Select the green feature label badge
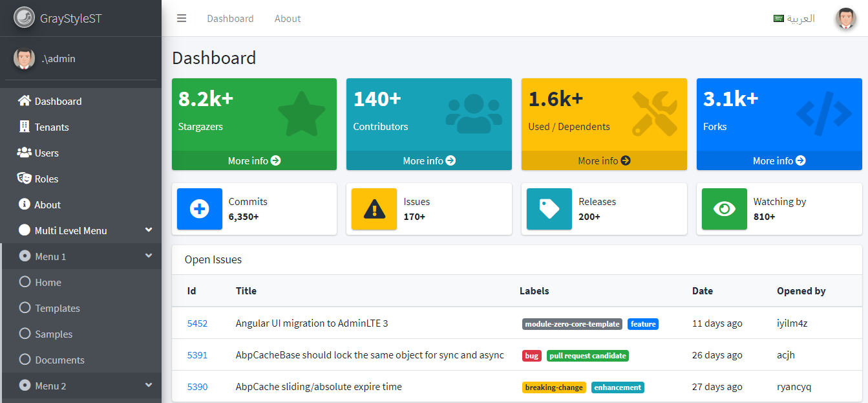Image resolution: width=868 pixels, height=403 pixels. pos(643,323)
